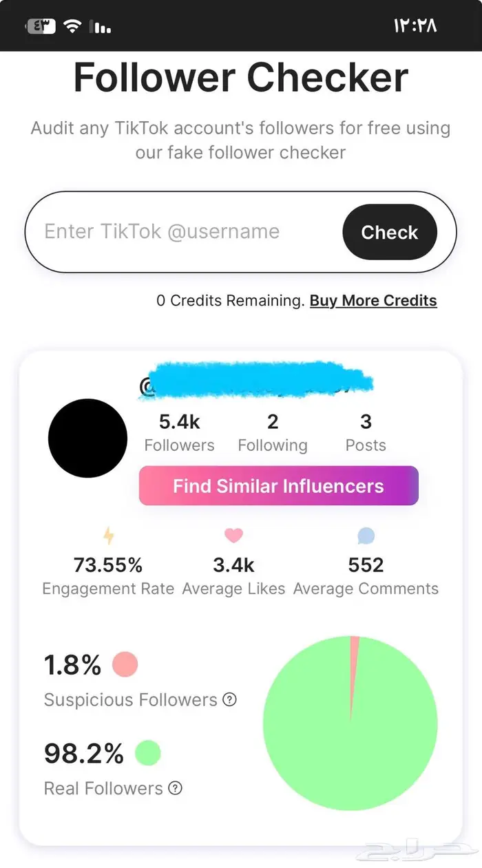Tap the Wi-Fi status bar icon
This screenshot has height=868, width=482.
[72, 26]
